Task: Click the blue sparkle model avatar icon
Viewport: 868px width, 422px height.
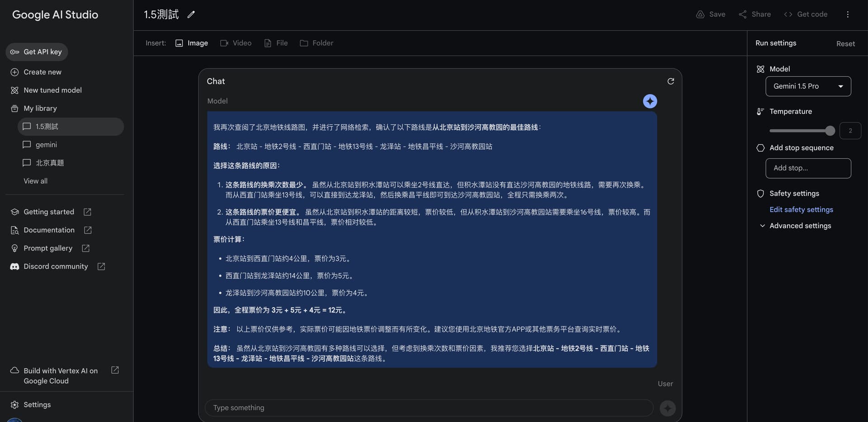Action: pyautogui.click(x=650, y=101)
